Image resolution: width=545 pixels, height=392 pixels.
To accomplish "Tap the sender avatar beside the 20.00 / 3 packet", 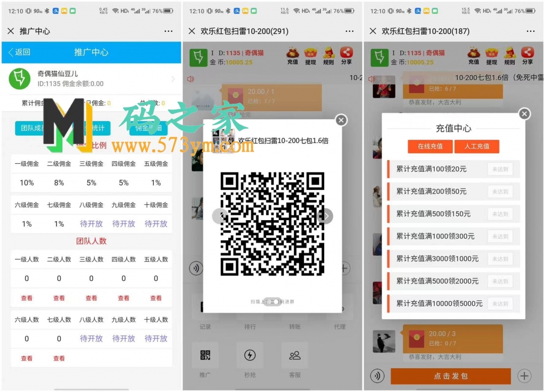I will click(384, 341).
